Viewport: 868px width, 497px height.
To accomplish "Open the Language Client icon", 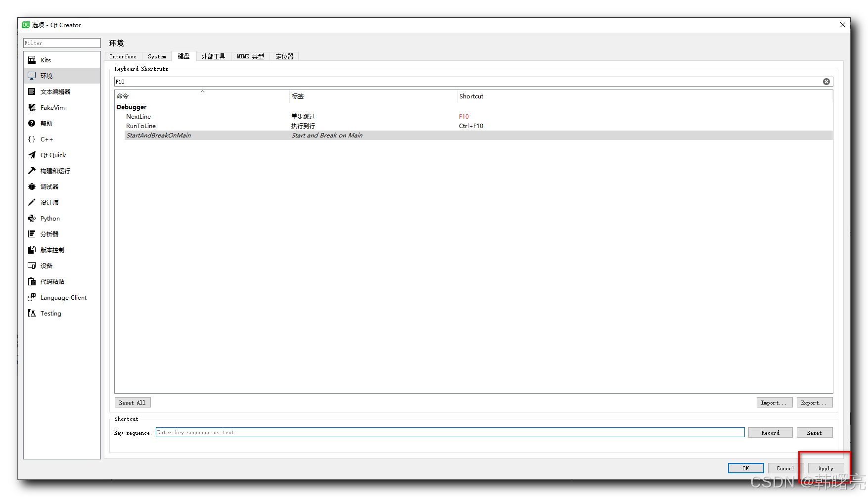I will (32, 297).
